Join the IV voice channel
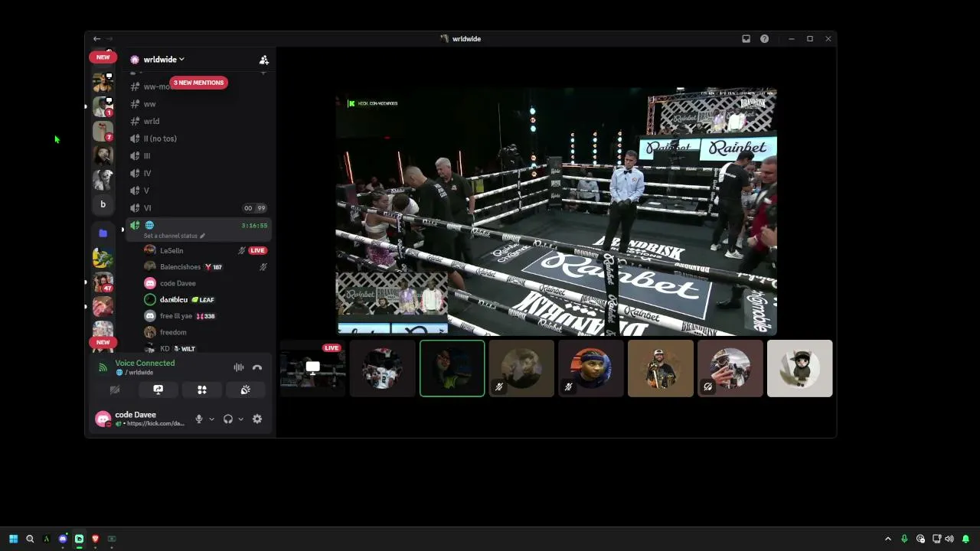 tap(198, 173)
